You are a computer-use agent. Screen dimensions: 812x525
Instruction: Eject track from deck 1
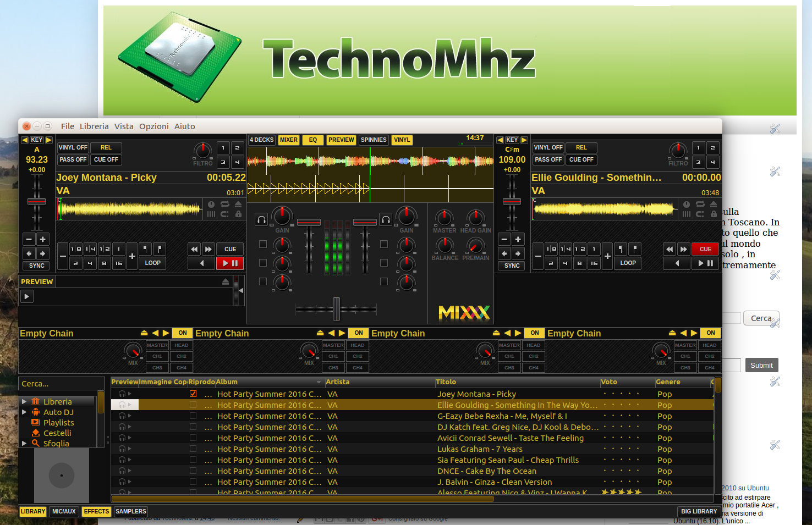(x=238, y=204)
